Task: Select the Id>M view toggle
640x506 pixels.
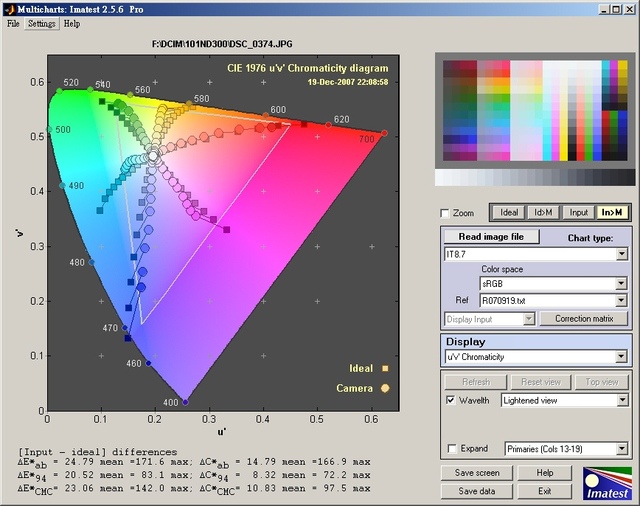Action: (543, 212)
